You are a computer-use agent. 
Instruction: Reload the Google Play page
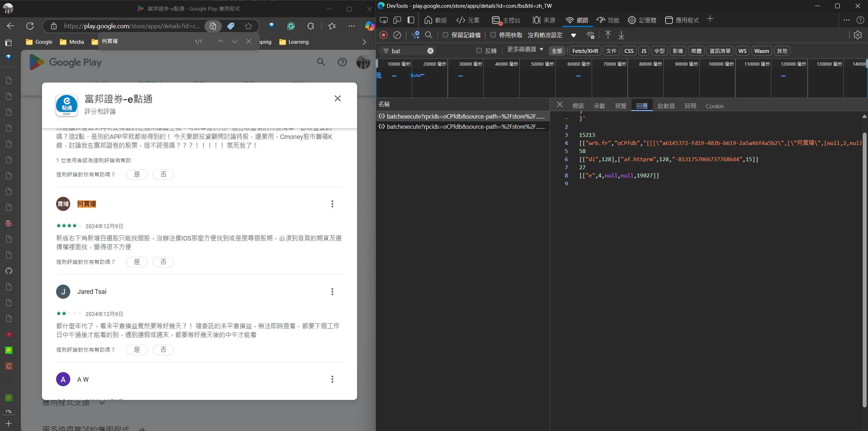coord(30,26)
